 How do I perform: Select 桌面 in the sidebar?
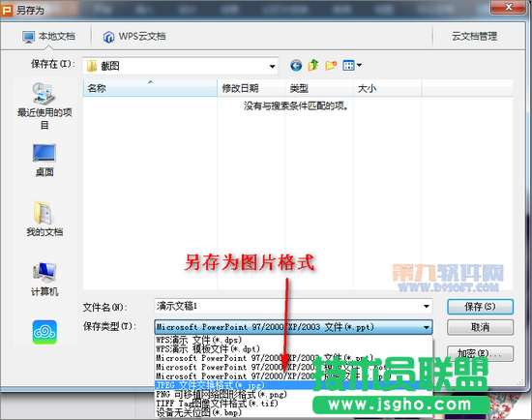(44, 161)
